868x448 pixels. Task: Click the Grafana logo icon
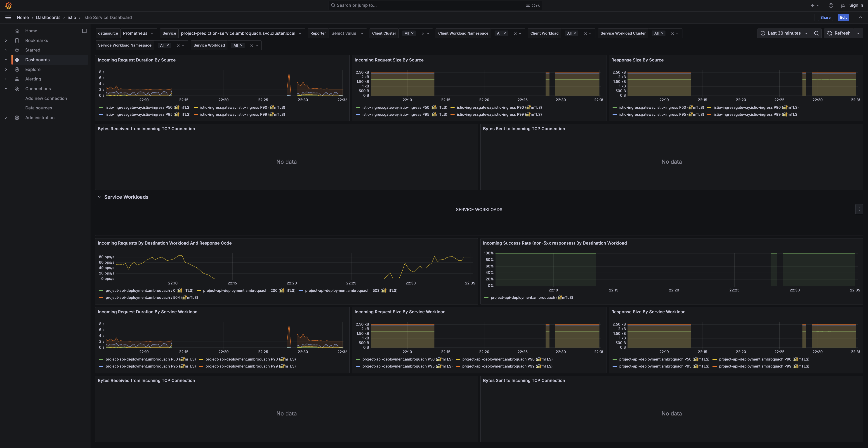click(8, 5)
